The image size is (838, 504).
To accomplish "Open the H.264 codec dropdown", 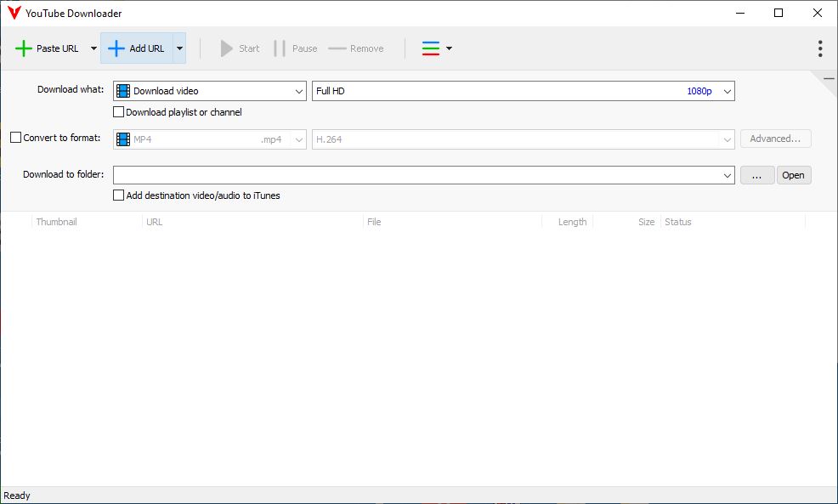I will point(524,139).
